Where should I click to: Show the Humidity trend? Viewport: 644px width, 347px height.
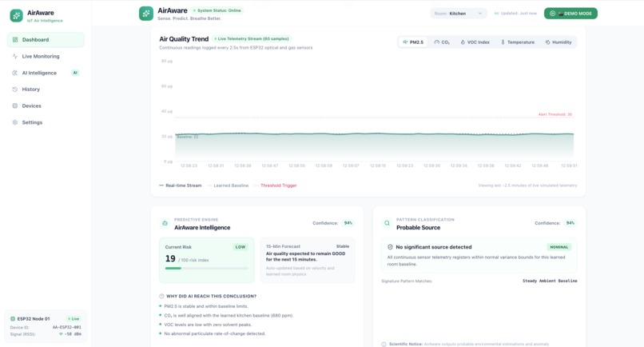coord(559,42)
